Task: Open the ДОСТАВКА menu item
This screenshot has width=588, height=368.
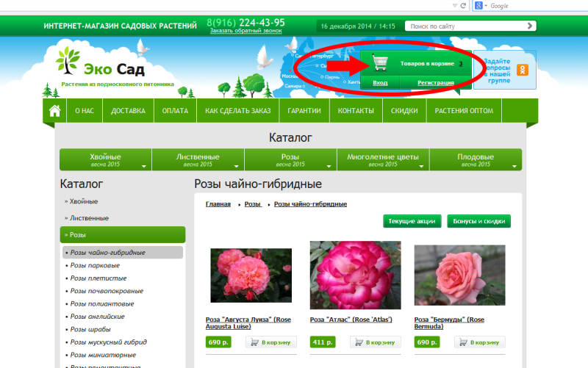Action: point(128,111)
